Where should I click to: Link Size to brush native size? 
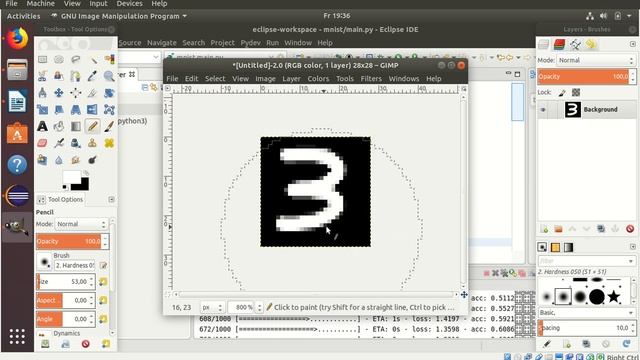tap(103, 282)
